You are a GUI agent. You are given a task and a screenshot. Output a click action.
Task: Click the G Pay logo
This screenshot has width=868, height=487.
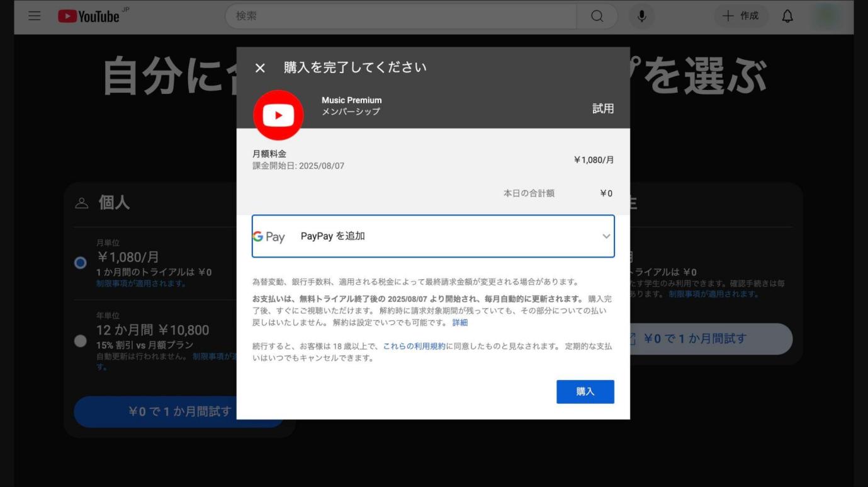(x=269, y=237)
